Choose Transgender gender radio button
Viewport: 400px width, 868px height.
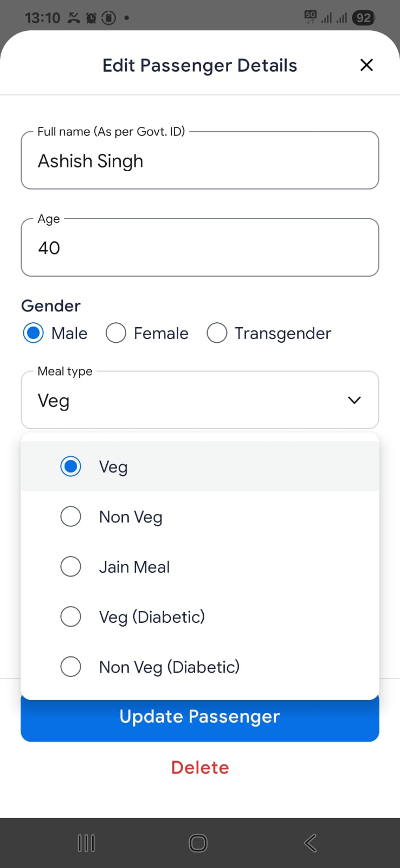(217, 333)
